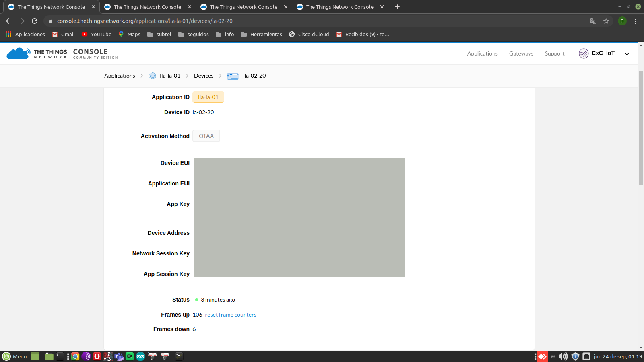Open Tor Browser purple icon in taskbar
644x362 pixels.
click(86, 356)
